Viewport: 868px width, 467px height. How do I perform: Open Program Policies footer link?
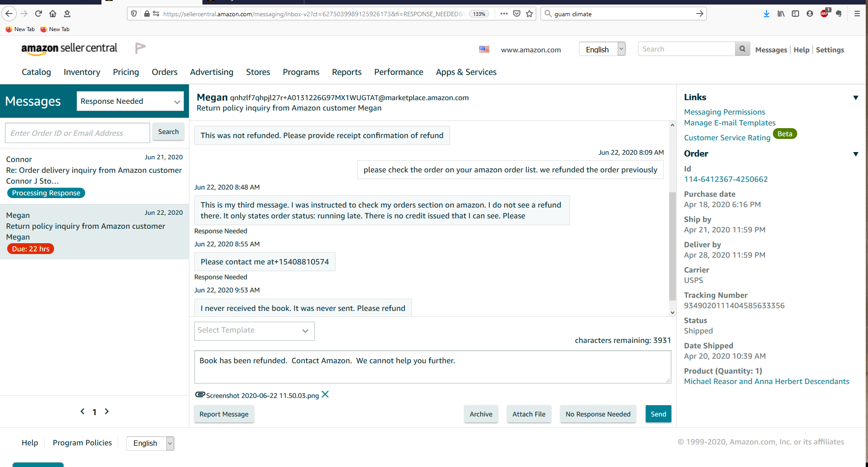(82, 443)
